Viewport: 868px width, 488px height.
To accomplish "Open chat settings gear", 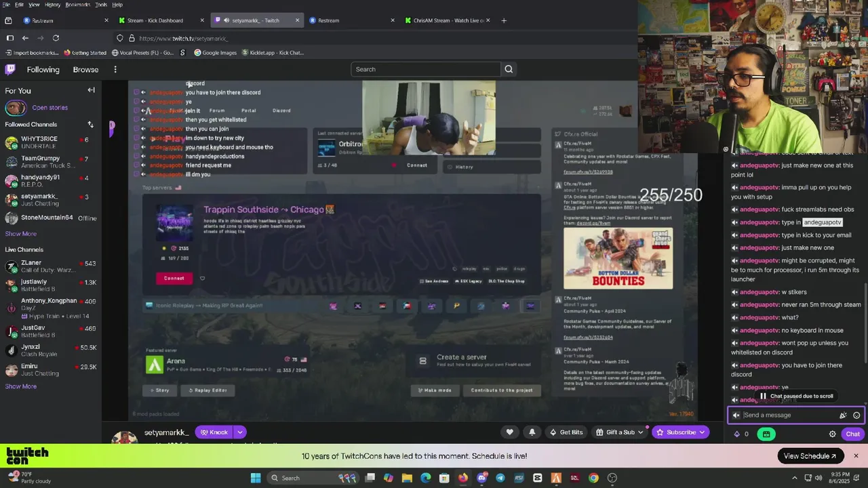I will tap(833, 434).
